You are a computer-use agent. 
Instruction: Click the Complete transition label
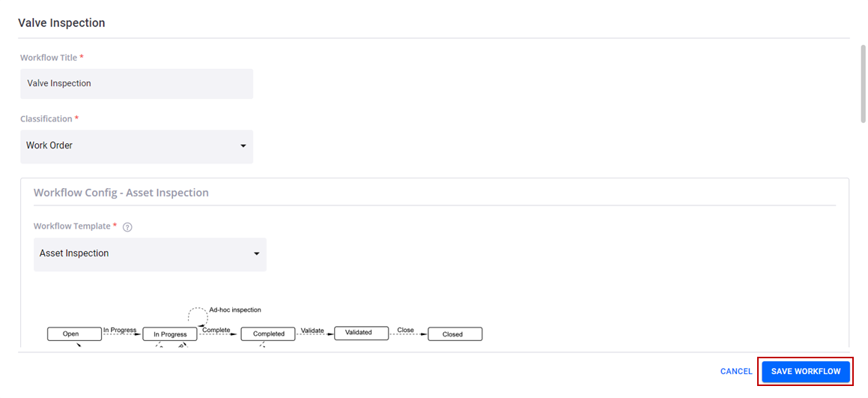point(216,330)
